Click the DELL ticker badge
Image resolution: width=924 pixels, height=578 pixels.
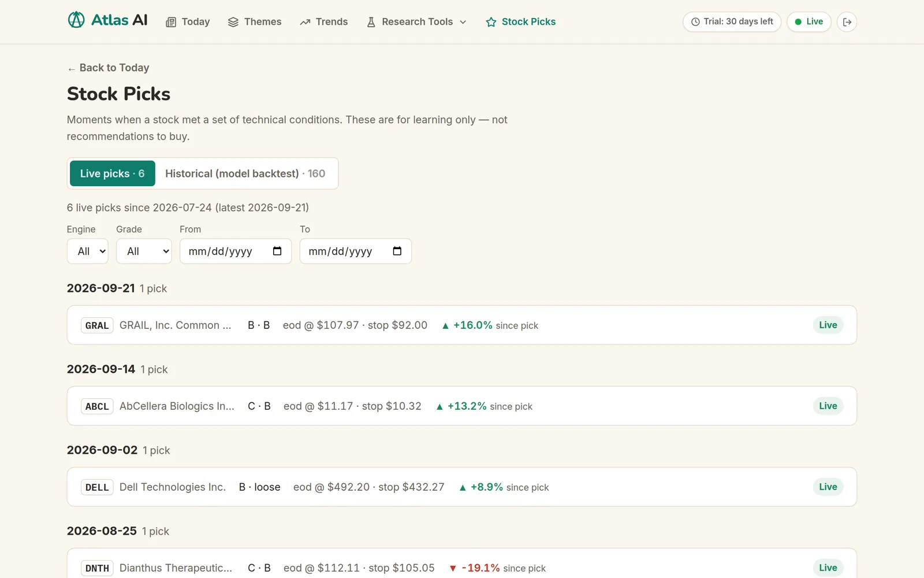pos(97,487)
